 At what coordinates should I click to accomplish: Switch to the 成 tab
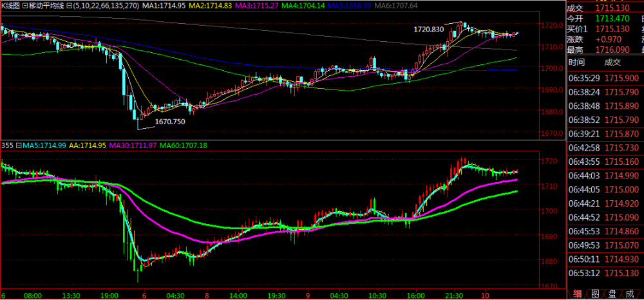point(630,294)
